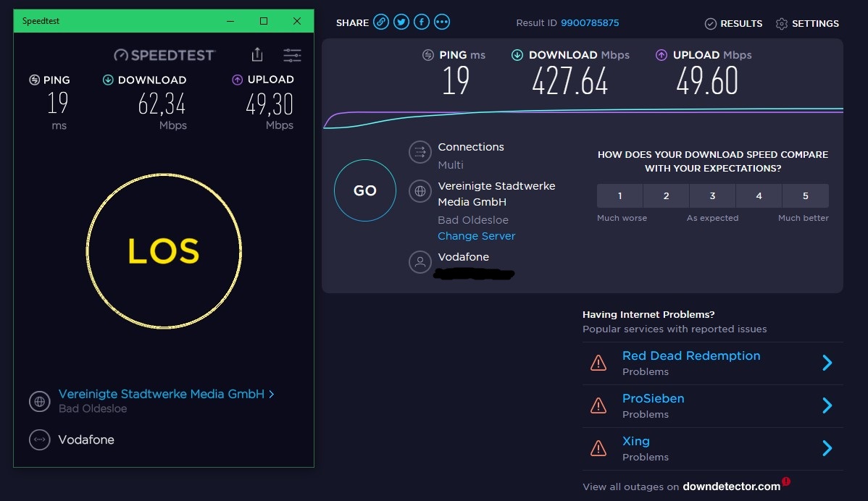The height and width of the screenshot is (501, 868).
Task: Start test with yellow LOS button
Action: coord(164,251)
